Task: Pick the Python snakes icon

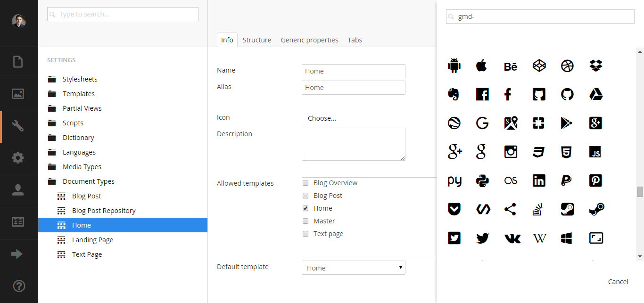Action: pyautogui.click(x=482, y=180)
